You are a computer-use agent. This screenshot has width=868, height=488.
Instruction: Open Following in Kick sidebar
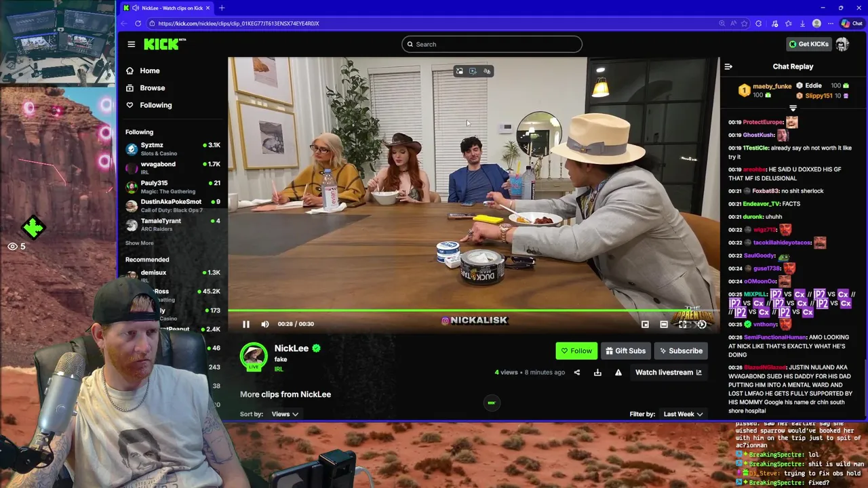tap(155, 105)
